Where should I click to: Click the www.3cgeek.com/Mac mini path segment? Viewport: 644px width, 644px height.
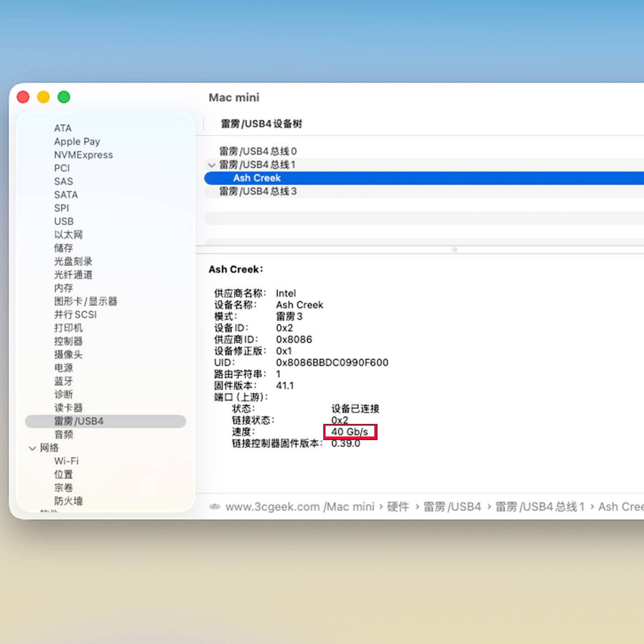coord(300,507)
